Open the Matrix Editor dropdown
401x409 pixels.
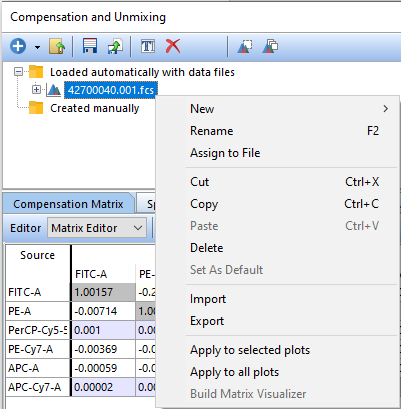coord(97,228)
